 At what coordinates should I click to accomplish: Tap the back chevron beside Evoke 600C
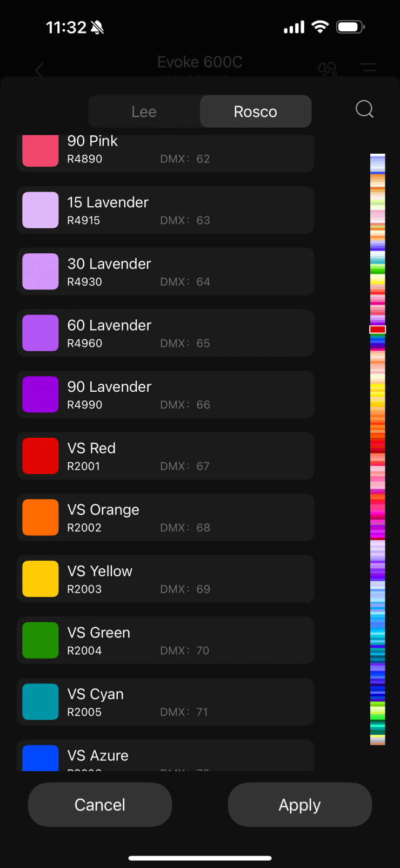click(39, 70)
